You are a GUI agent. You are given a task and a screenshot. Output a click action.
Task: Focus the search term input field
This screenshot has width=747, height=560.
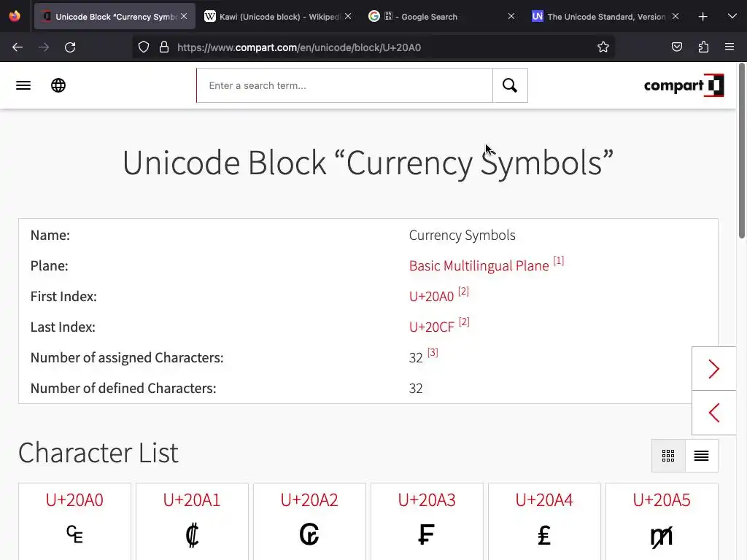[344, 85]
